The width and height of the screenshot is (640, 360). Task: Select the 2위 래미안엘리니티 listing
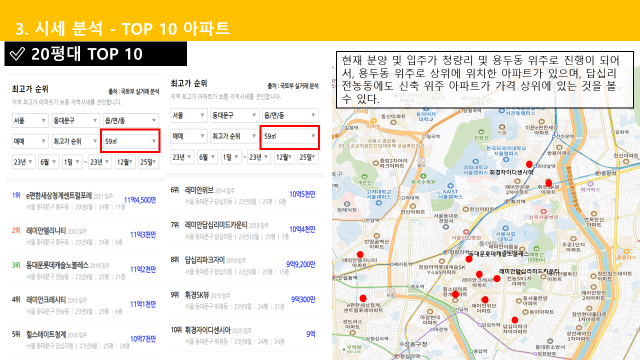pyautogui.click(x=85, y=236)
